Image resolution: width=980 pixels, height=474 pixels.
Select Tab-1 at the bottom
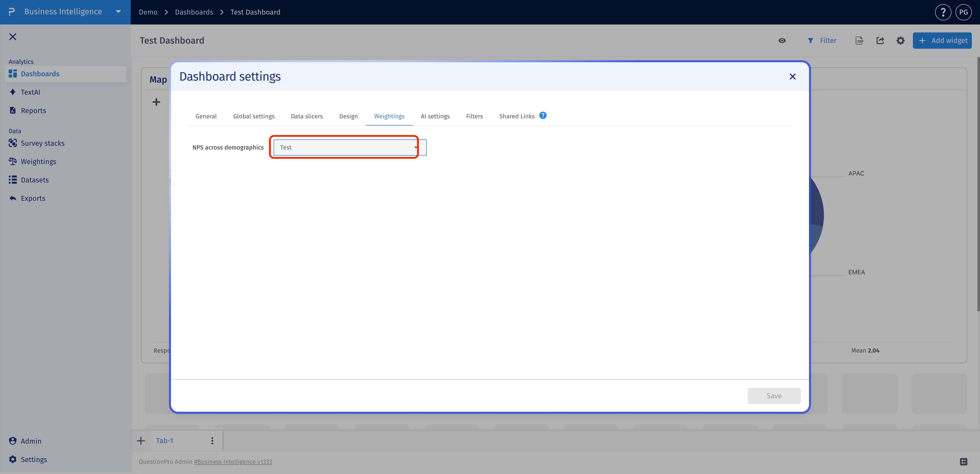tap(164, 441)
